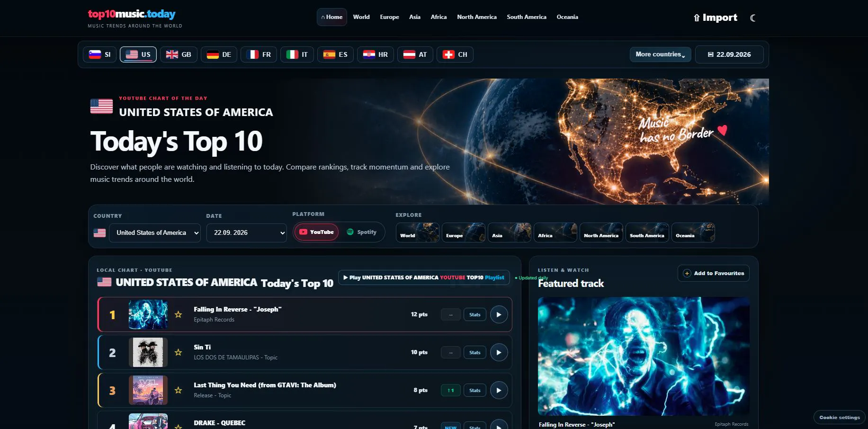Open Stats for Sin Ti
The image size is (868, 429).
tap(474, 352)
